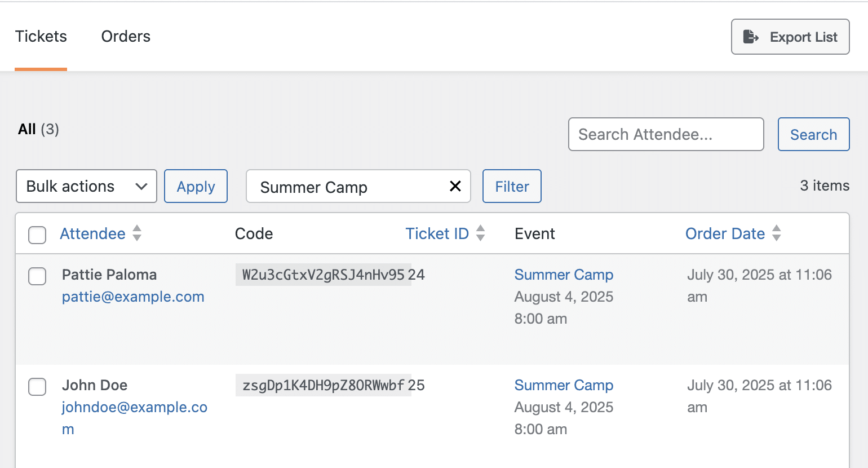Switch to the Orders tab

126,37
